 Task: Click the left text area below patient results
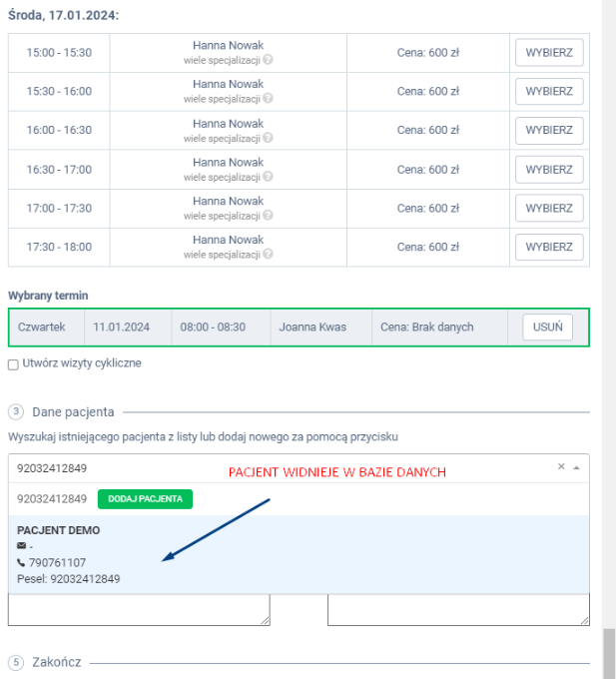click(138, 610)
